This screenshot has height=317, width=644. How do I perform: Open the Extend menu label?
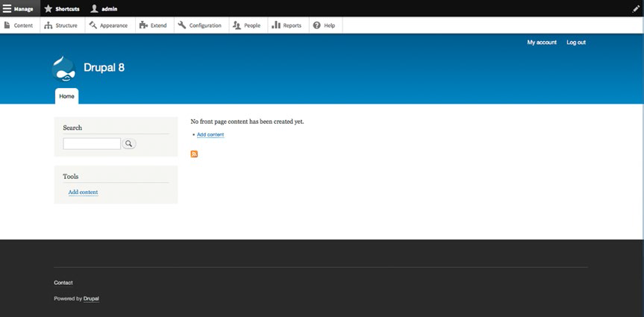pos(158,25)
